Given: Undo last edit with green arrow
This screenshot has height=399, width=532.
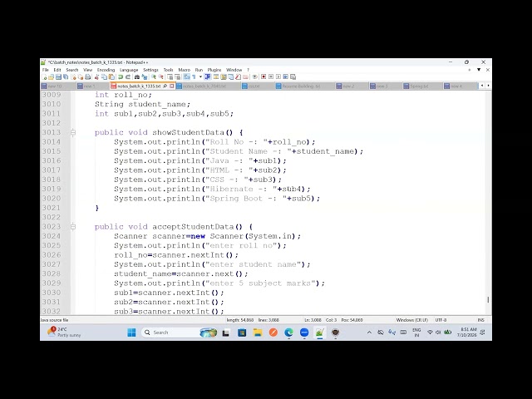Looking at the screenshot, I should click(x=120, y=77).
